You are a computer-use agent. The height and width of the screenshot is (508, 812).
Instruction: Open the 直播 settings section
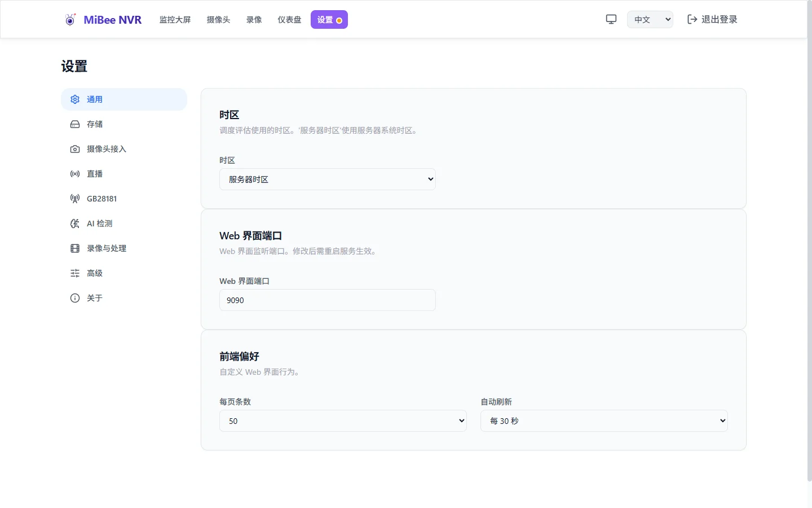pos(124,174)
